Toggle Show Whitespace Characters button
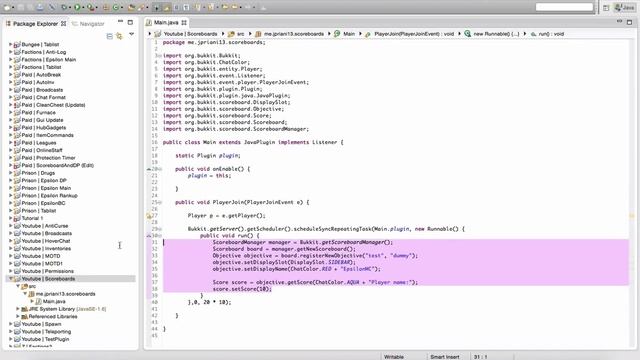Viewport: 640px width, 360px height. 186,7
